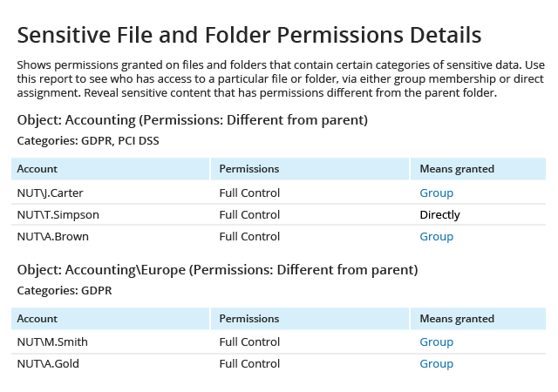The height and width of the screenshot is (392, 558).
Task: Click Means granted header in Europe table
Action: click(x=478, y=319)
